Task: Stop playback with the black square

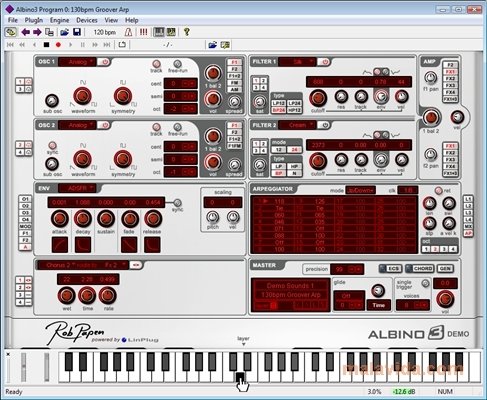Action: [x=46, y=45]
